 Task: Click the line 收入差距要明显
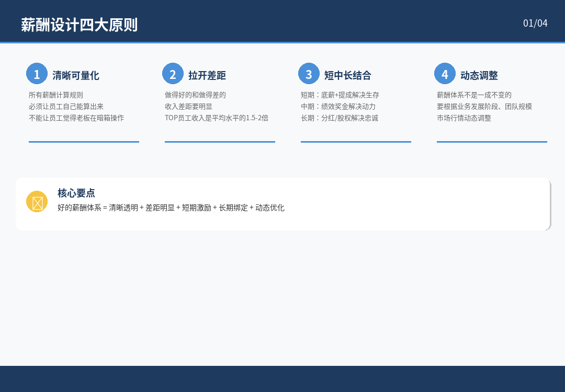click(x=188, y=107)
